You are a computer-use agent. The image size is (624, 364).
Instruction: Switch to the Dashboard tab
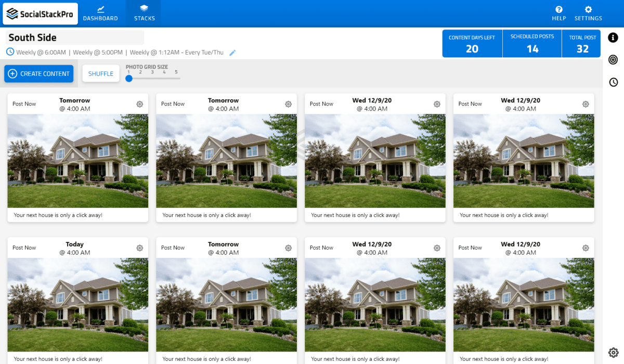100,14
